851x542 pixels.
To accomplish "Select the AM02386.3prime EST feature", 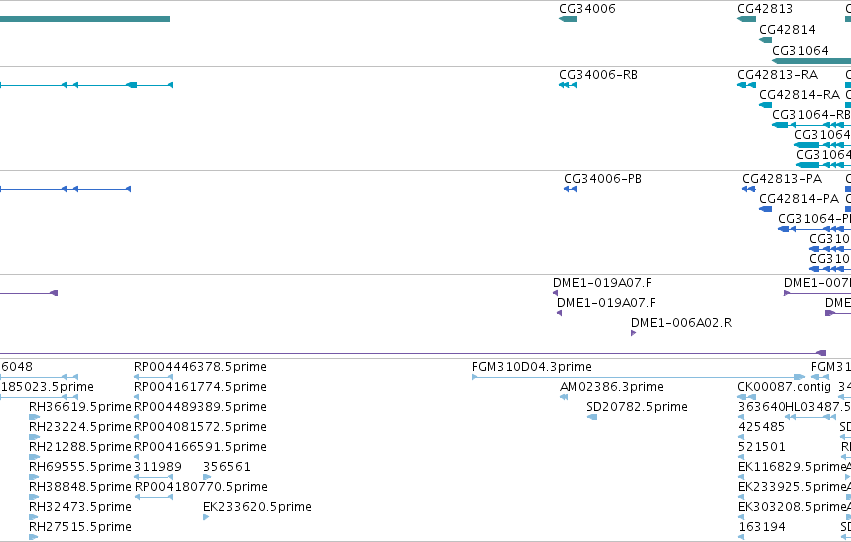I will click(564, 397).
